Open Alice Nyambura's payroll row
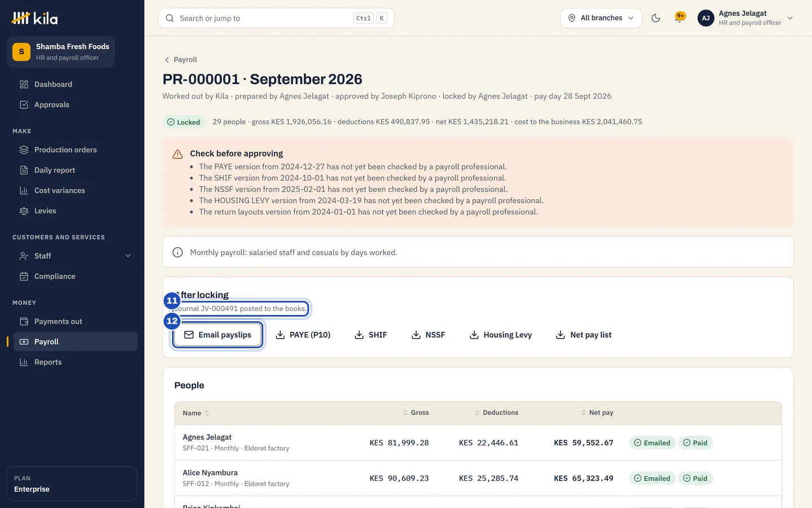This screenshot has width=812, height=508. [x=478, y=478]
